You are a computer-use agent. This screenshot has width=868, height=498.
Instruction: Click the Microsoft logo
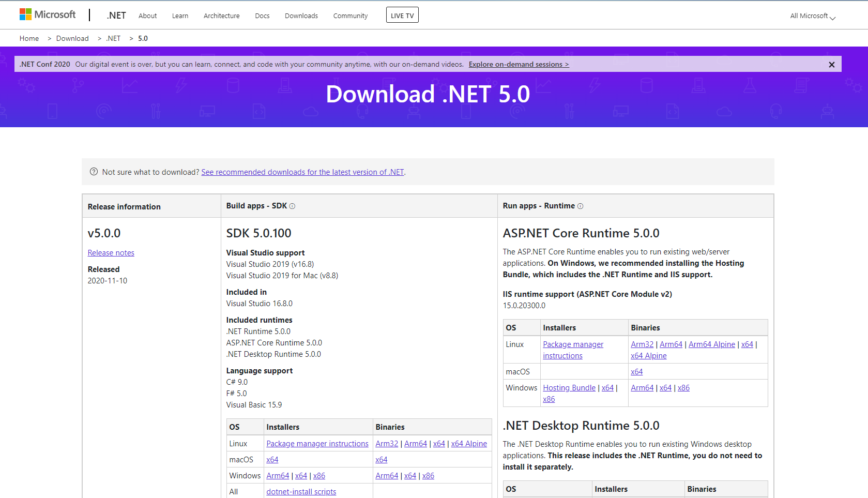[x=48, y=14]
